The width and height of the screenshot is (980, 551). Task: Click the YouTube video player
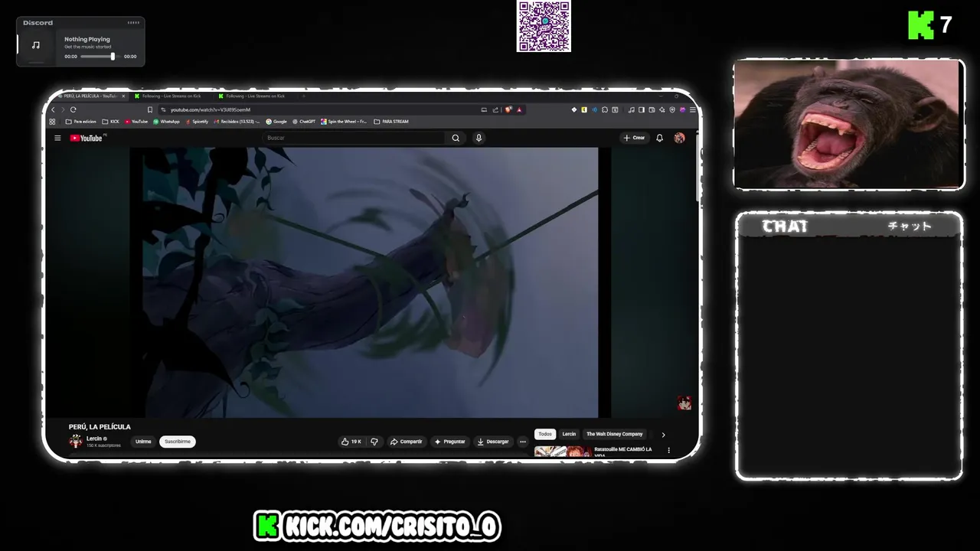[x=371, y=282]
